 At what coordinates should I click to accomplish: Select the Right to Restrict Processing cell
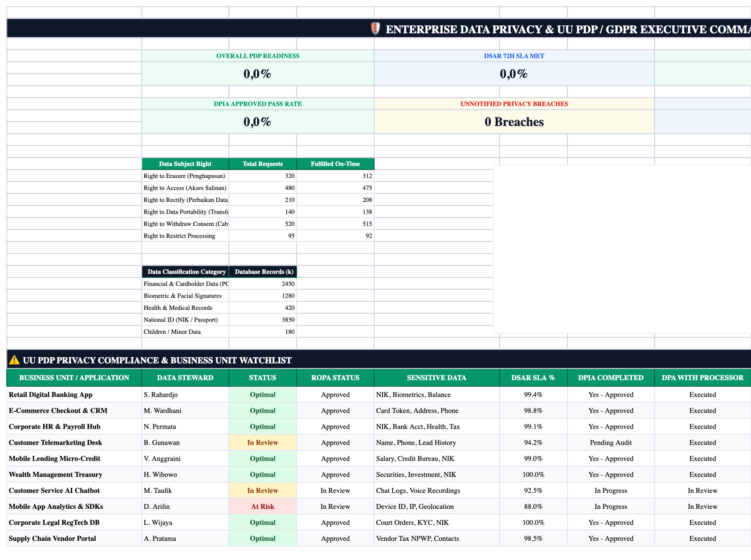click(185, 236)
